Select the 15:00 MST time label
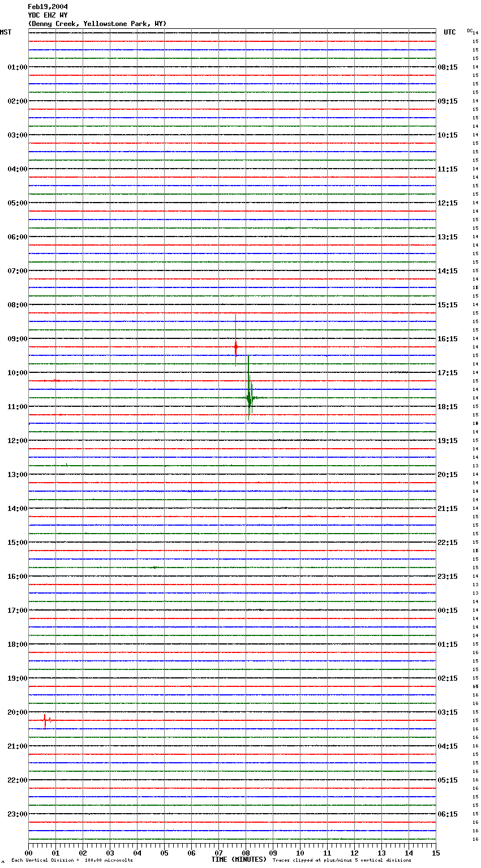 tap(17, 543)
